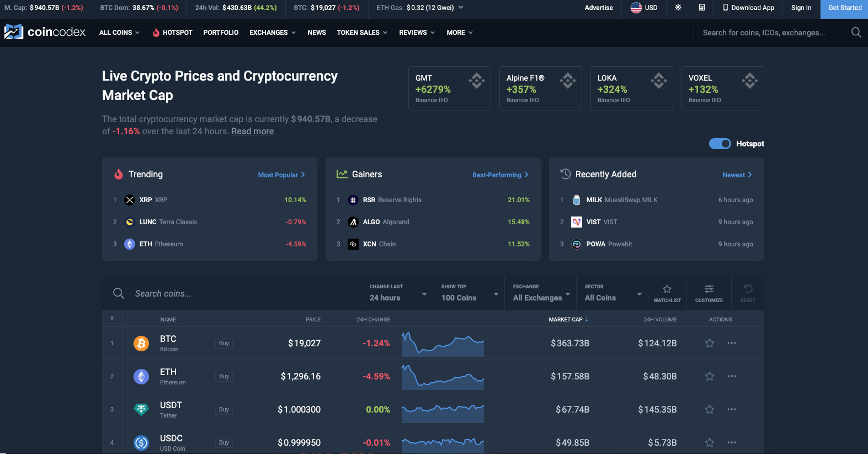Click the Hotspot flame icon in navigation
Image resolution: width=868 pixels, height=454 pixels.
pyautogui.click(x=156, y=33)
